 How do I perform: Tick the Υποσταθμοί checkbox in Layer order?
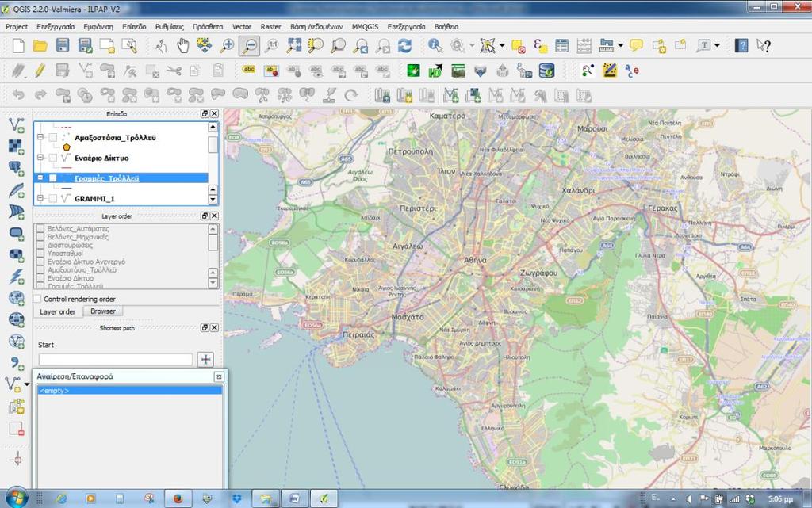coord(40,254)
